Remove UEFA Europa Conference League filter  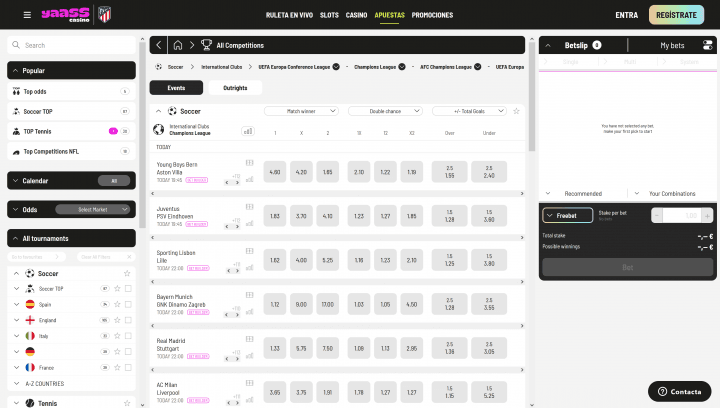pyautogui.click(x=336, y=67)
